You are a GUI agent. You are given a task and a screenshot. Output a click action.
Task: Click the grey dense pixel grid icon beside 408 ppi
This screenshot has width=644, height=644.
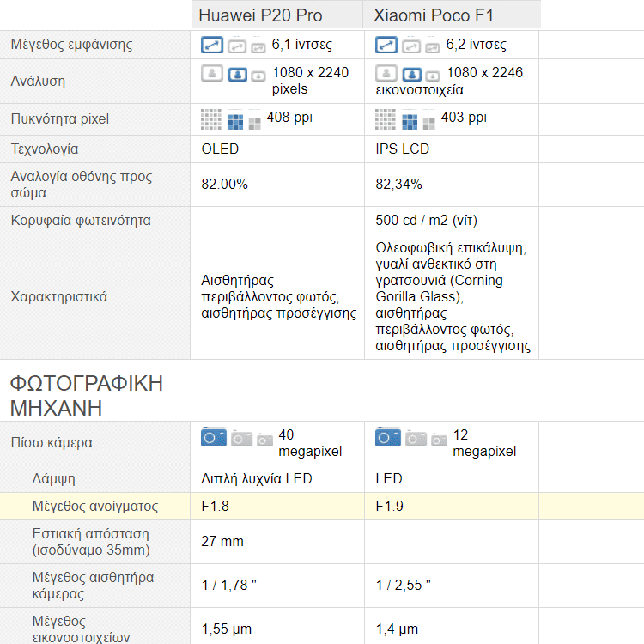point(211,119)
